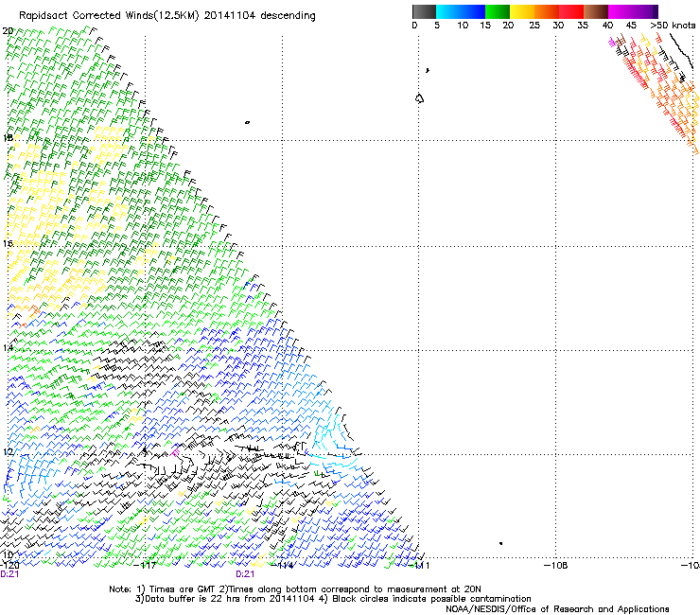Click the 'Rapidscat Corrected Winds(12.5KM)' title text

pyautogui.click(x=109, y=16)
